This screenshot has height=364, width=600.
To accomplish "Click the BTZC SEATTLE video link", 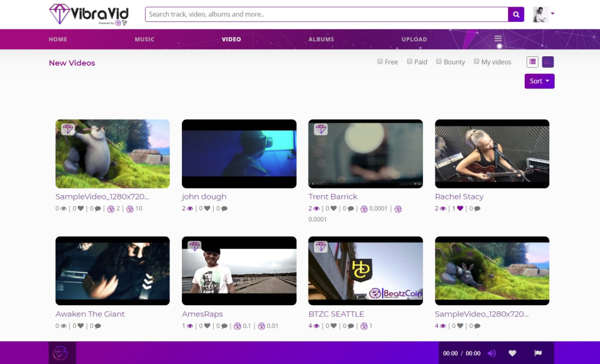I will point(336,314).
